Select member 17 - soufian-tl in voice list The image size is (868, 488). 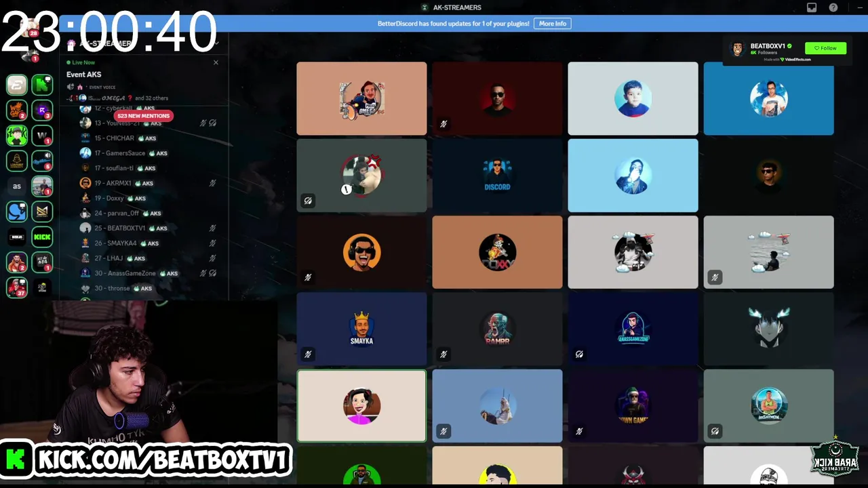pos(148,168)
